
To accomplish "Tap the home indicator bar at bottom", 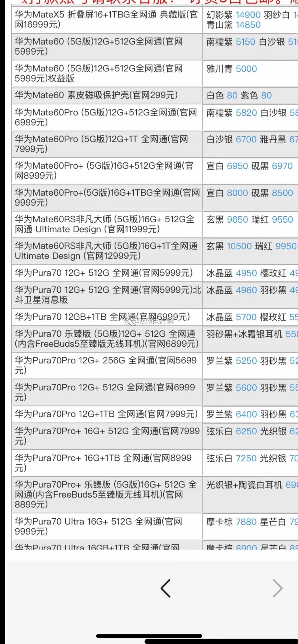I will (x=149, y=636).
